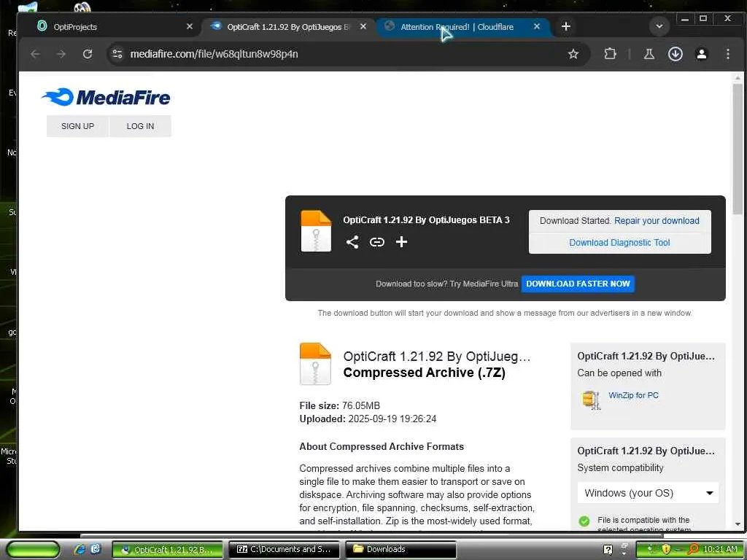This screenshot has height=560, width=747.
Task: Click the scrollbar down arrow
Action: point(738,524)
